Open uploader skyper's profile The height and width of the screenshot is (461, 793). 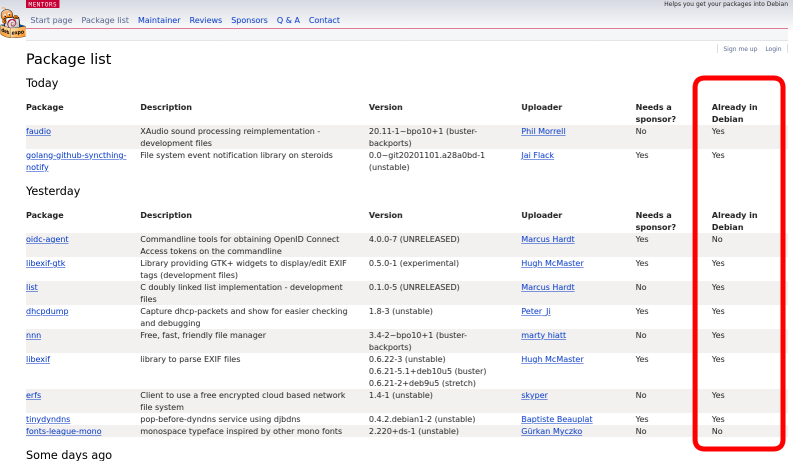click(x=535, y=395)
